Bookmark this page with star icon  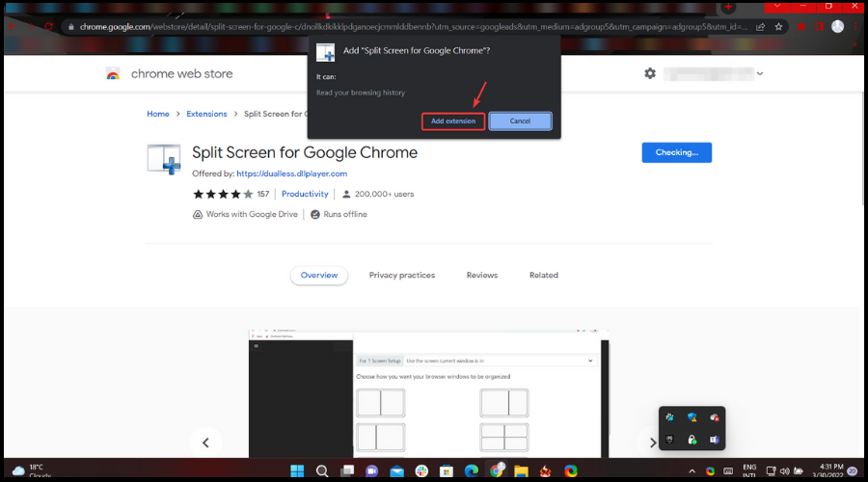coord(779,27)
